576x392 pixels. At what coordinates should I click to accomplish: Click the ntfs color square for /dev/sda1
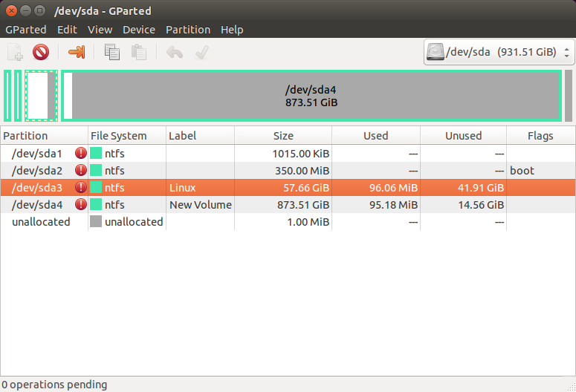pos(96,153)
